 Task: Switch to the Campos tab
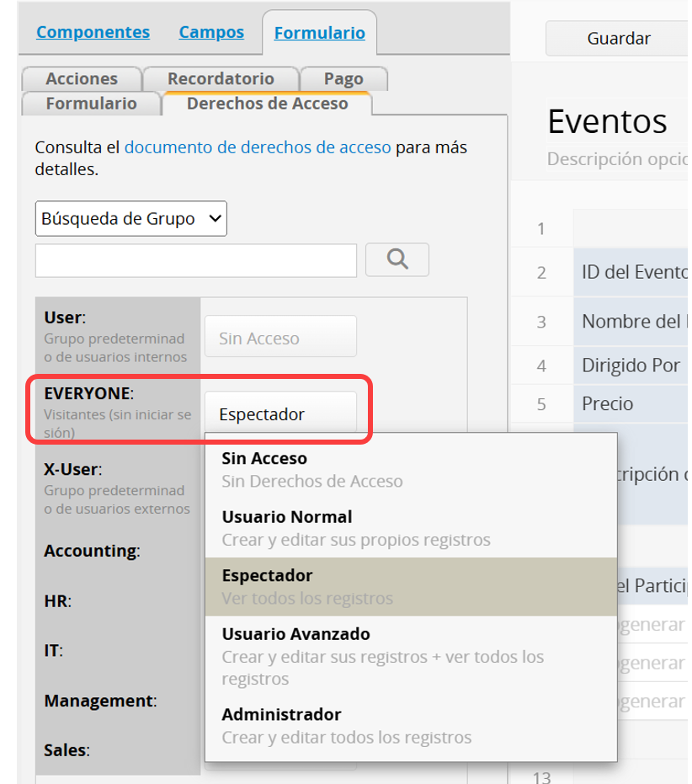tap(211, 33)
